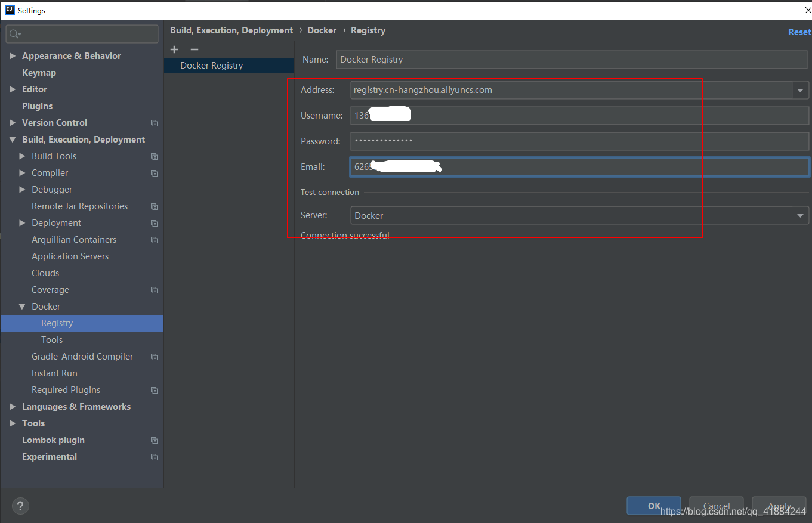
Task: Open Experimental settings page
Action: [x=50, y=457]
